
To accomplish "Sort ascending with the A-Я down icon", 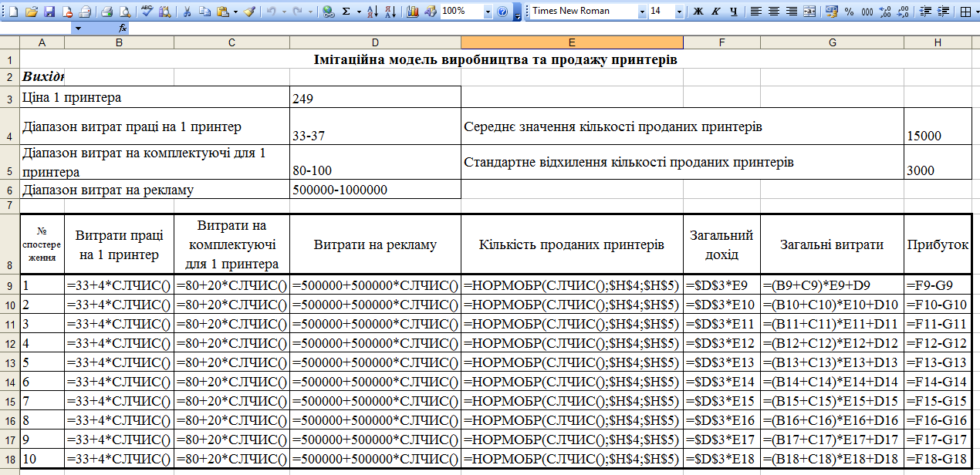I will (x=372, y=12).
